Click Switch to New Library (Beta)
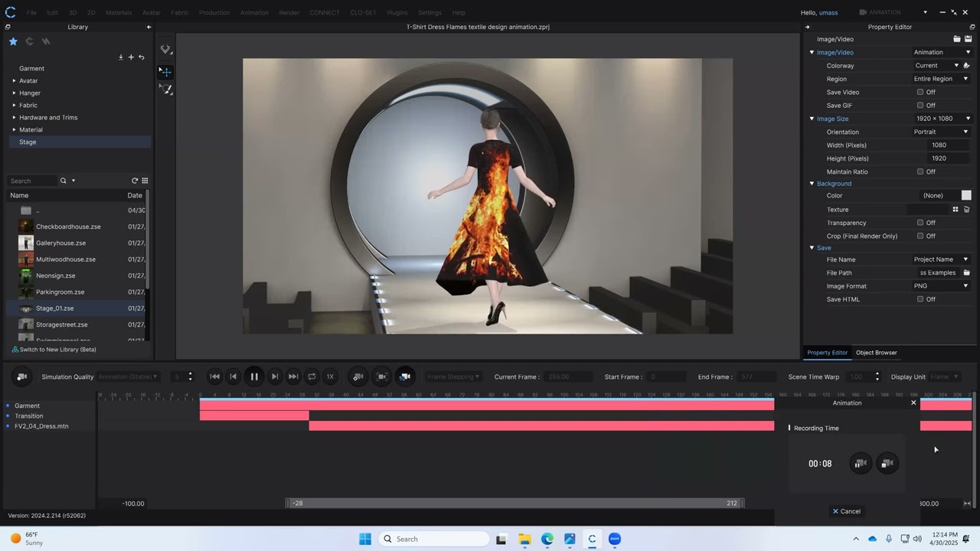The image size is (980, 551). coord(54,350)
